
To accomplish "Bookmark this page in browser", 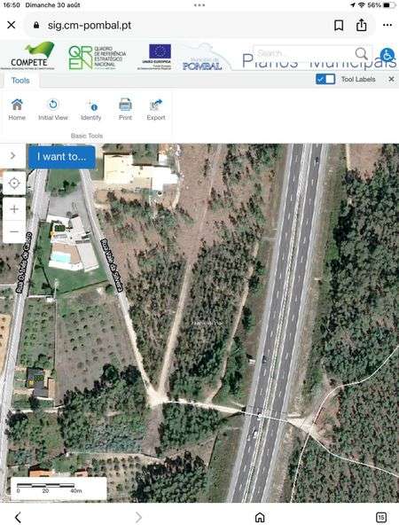I will 339,25.
